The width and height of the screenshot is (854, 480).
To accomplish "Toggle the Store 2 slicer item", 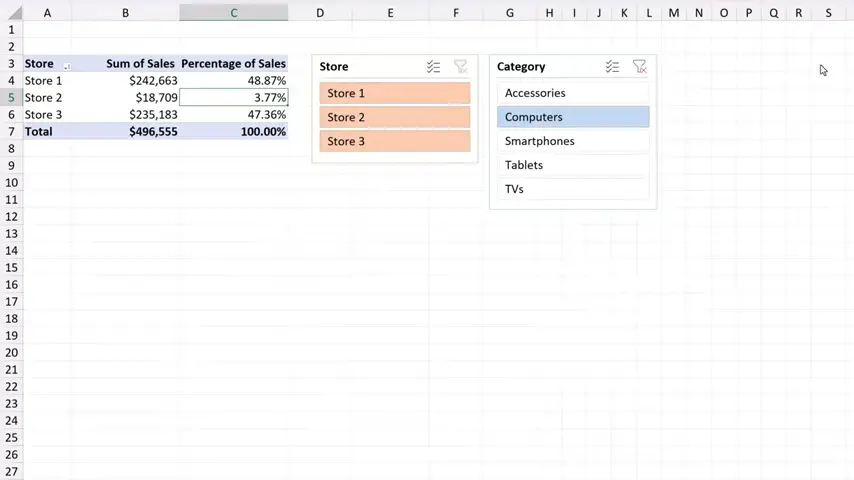I will click(x=394, y=117).
